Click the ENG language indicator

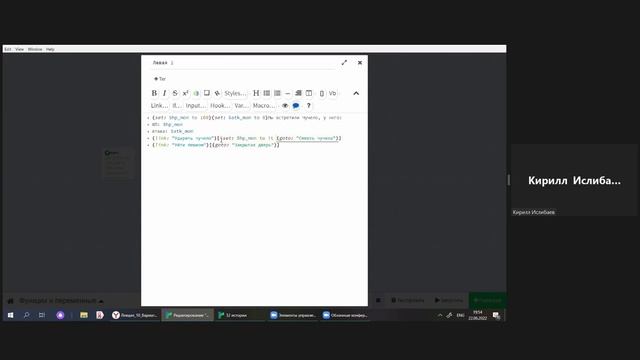tap(460, 315)
